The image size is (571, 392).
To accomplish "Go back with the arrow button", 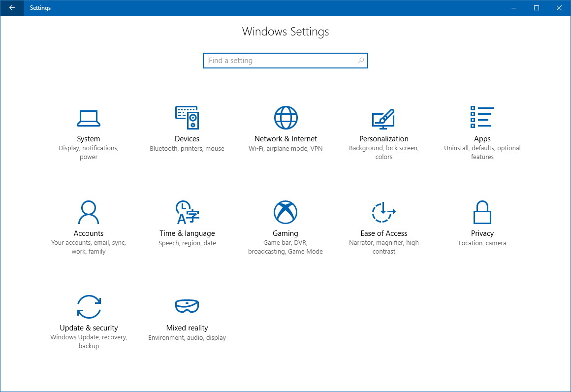I will [x=12, y=8].
